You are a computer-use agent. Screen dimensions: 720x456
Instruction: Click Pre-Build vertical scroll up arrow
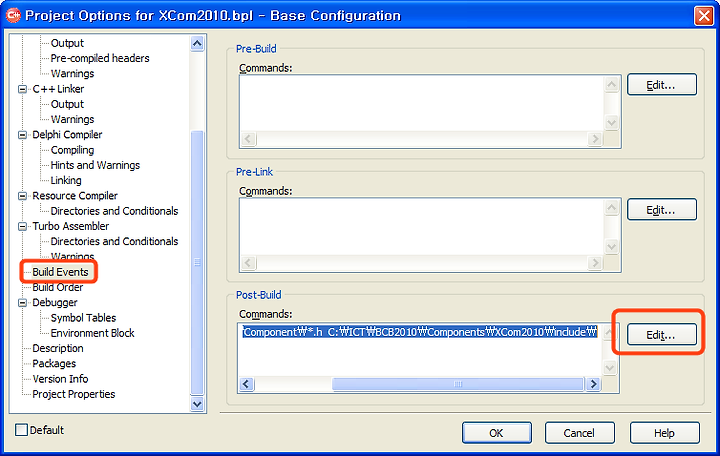coord(612,84)
